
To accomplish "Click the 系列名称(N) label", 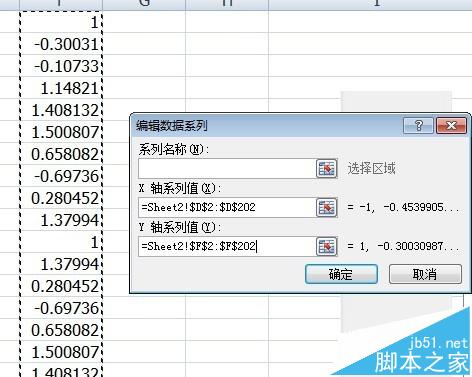I will click(x=173, y=149).
